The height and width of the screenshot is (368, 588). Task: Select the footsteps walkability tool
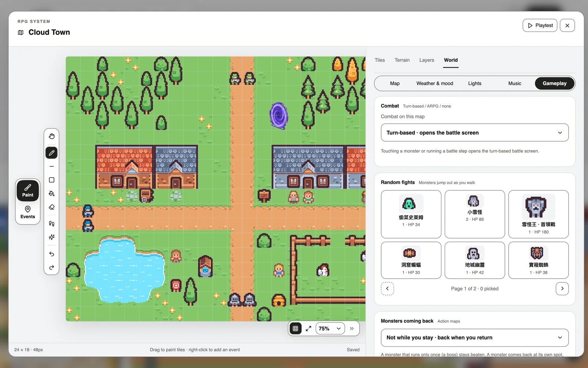[x=51, y=223]
